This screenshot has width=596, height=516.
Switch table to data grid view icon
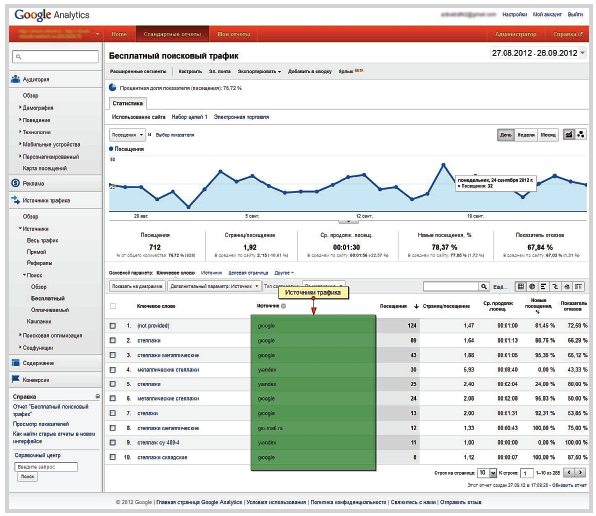[x=521, y=286]
